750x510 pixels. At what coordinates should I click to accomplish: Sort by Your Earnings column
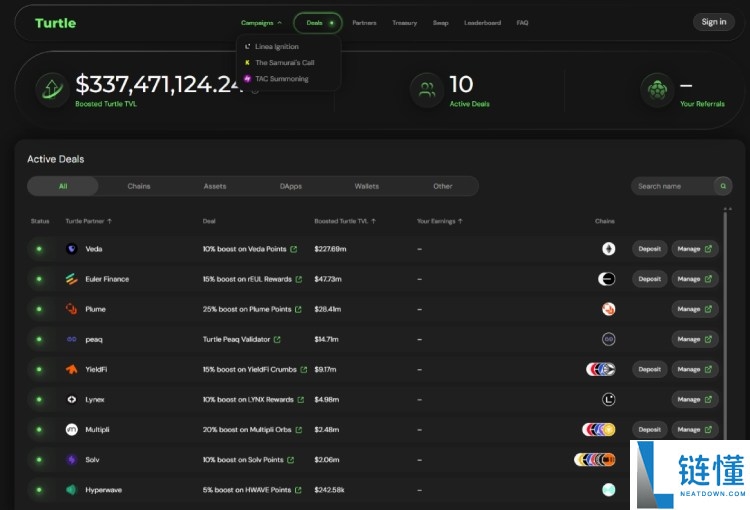440,221
